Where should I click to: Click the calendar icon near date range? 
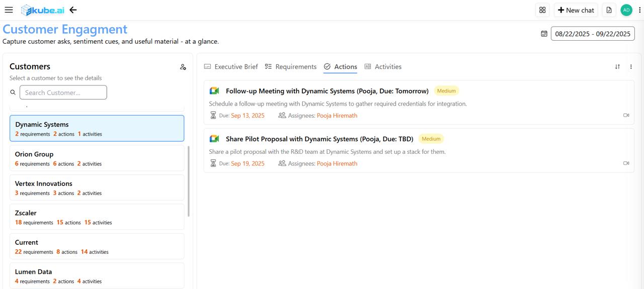coord(544,34)
